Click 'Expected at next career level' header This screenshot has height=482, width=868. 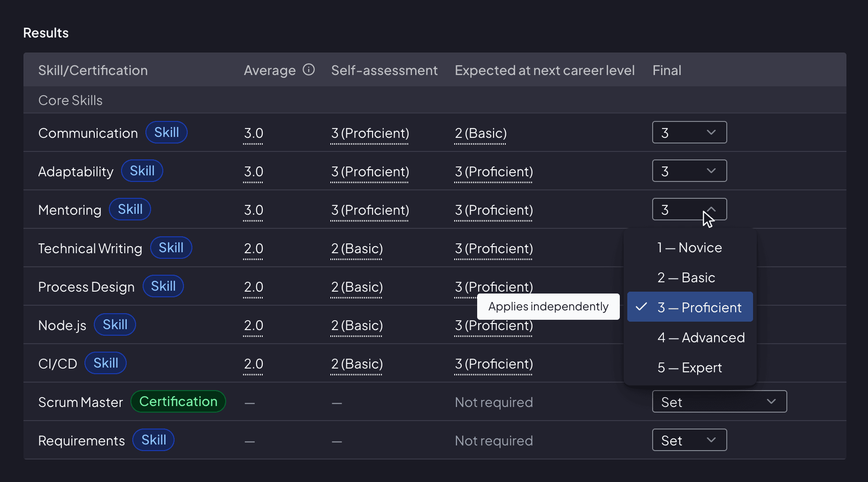click(545, 70)
